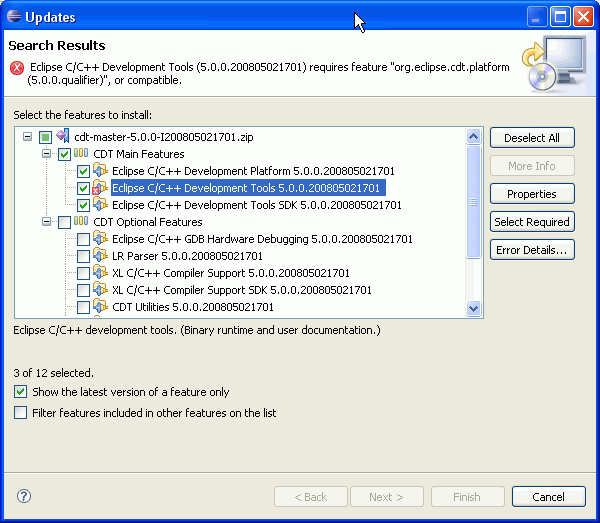Click the feature list scroll down arrow
The height and width of the screenshot is (523, 600).
pos(473,308)
